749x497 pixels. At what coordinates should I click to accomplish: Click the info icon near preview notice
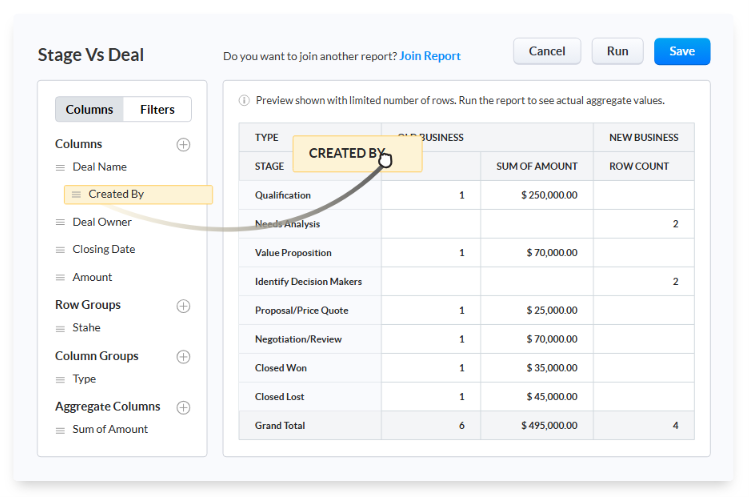[x=244, y=100]
